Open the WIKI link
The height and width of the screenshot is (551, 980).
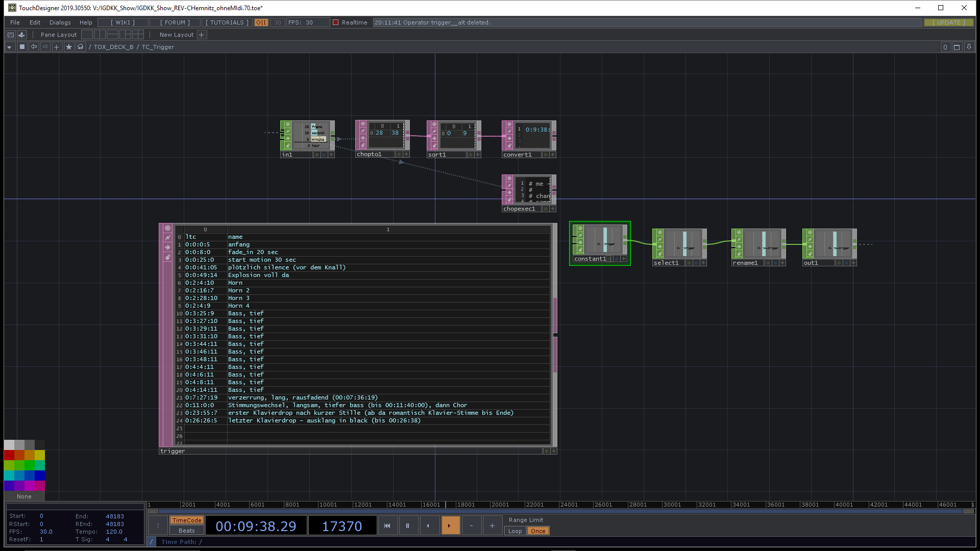(x=123, y=22)
